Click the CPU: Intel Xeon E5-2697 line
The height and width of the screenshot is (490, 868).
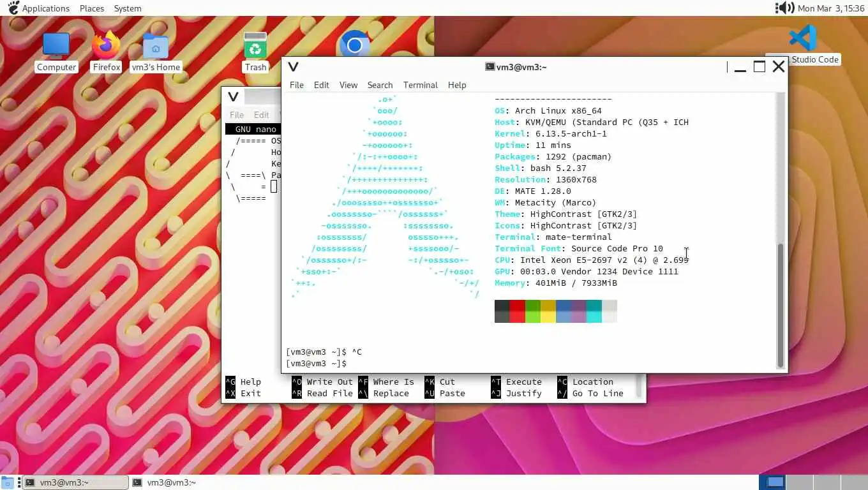coord(592,260)
